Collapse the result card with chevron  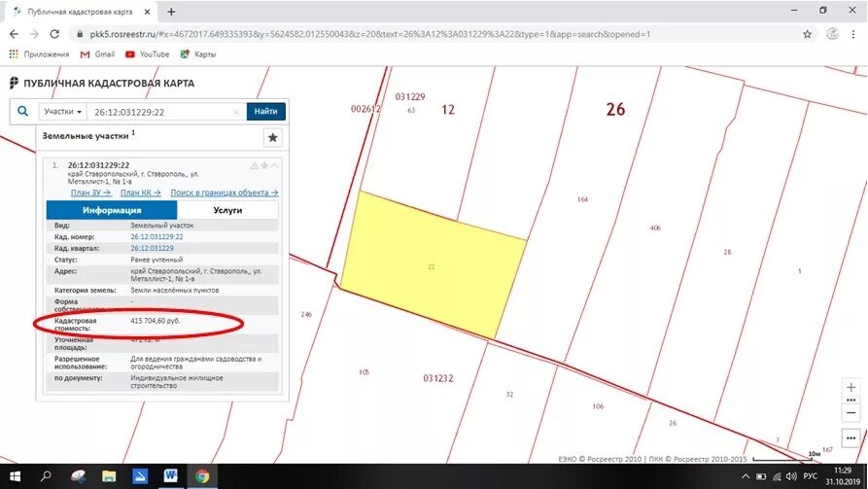click(274, 165)
